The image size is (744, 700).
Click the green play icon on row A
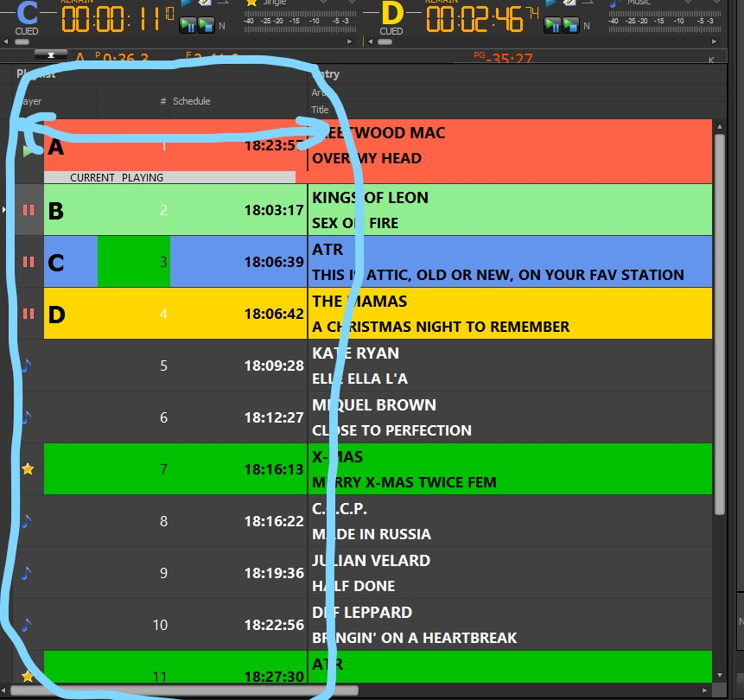coord(29,150)
